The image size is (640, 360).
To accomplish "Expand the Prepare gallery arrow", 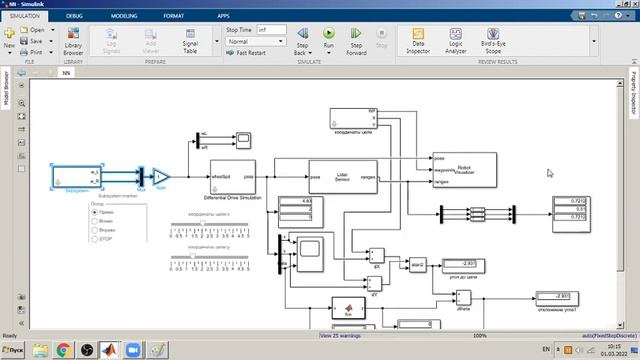I will [217, 41].
